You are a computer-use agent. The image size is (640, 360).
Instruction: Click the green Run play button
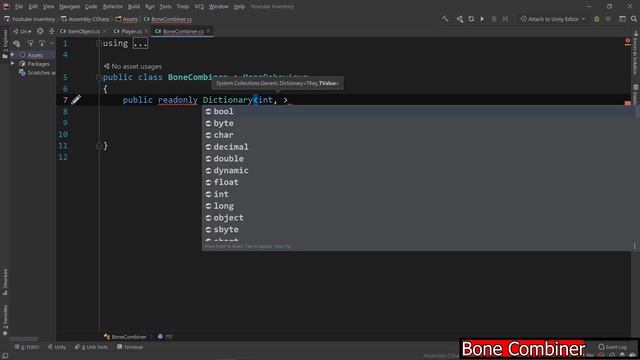pos(482,19)
